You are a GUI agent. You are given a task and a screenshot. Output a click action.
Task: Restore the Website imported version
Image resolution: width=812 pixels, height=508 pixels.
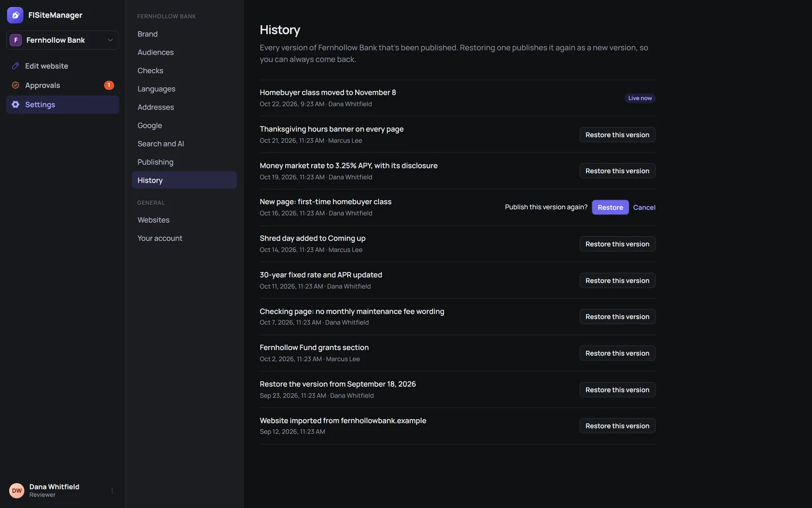click(x=617, y=426)
